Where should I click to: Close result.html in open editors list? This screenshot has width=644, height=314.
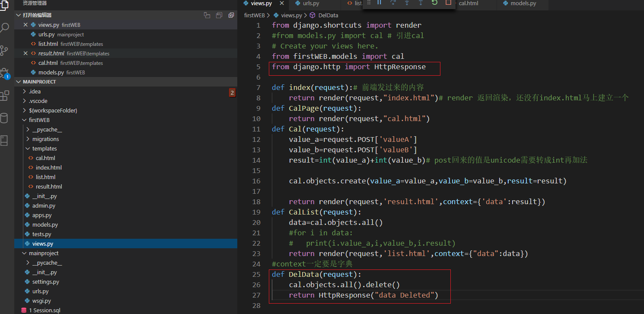26,53
